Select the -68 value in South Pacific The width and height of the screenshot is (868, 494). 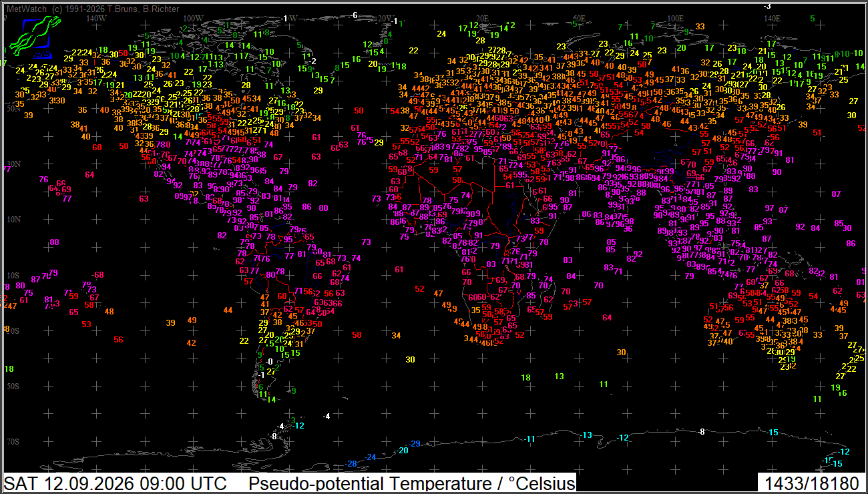click(x=98, y=275)
